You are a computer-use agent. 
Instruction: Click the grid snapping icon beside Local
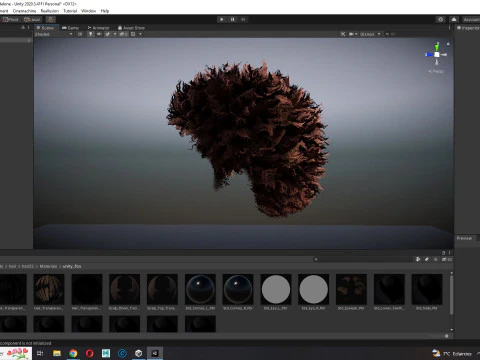click(x=50, y=19)
